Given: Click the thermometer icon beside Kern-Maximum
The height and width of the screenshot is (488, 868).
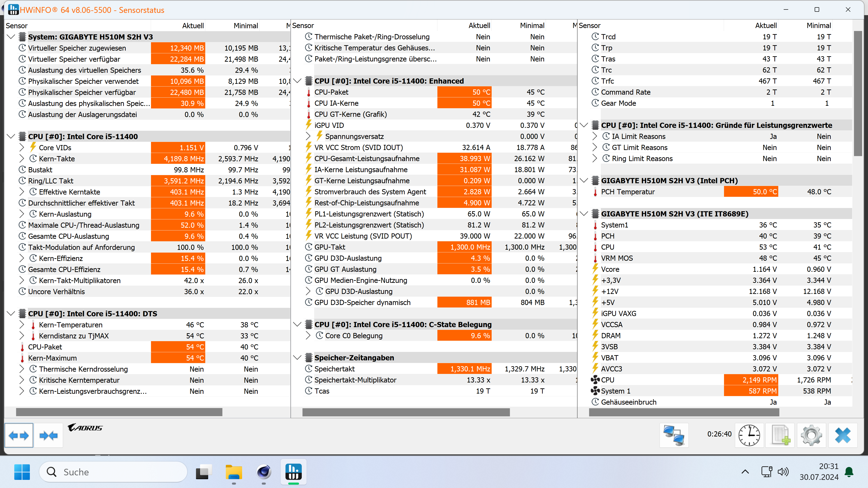Looking at the screenshot, I should (22, 358).
